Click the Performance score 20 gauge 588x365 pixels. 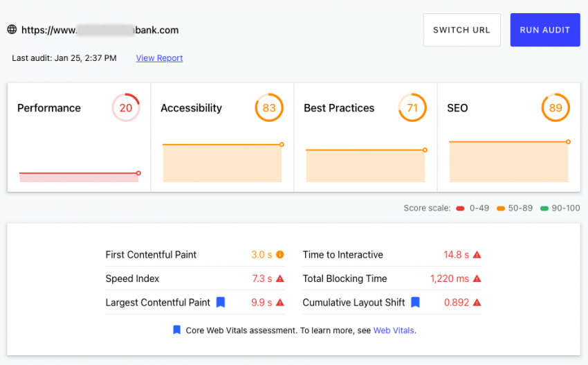[x=126, y=108]
